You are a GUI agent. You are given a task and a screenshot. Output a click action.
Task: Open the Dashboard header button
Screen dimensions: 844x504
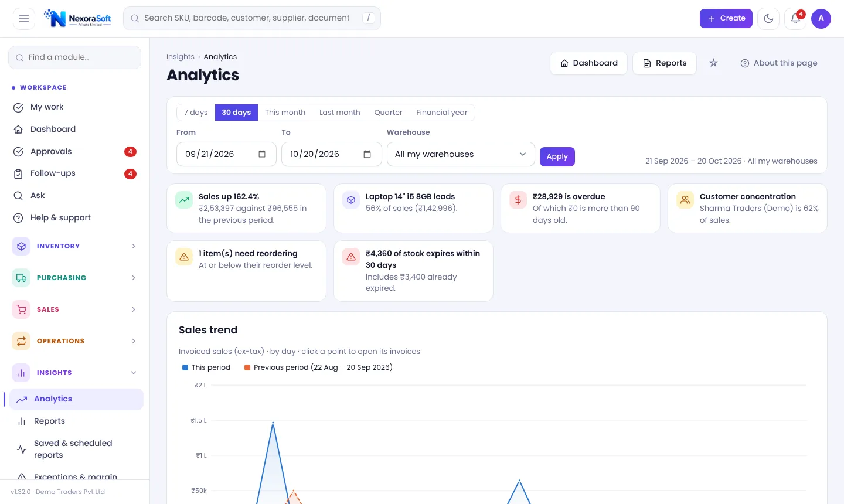[x=588, y=63]
